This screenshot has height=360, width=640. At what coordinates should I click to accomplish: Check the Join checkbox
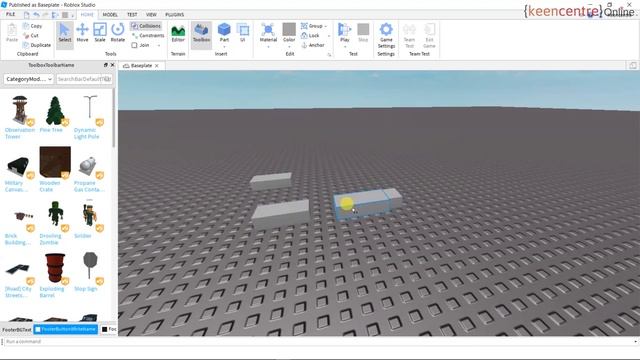[x=134, y=45]
